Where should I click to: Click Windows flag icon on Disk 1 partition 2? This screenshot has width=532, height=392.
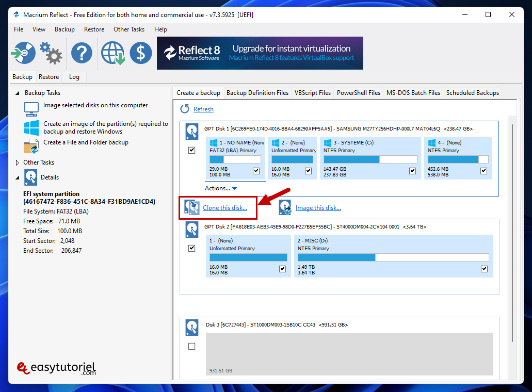coord(276,143)
